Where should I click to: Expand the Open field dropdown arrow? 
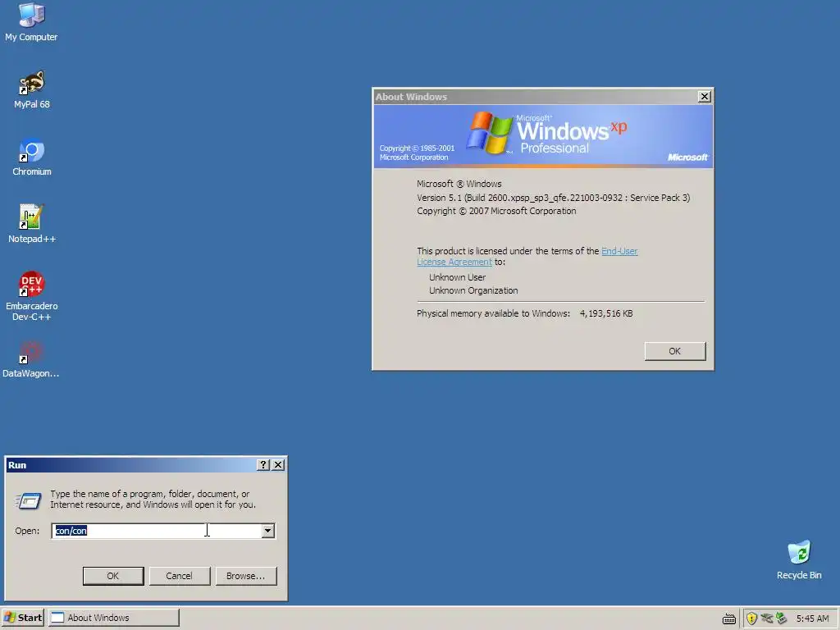pos(268,531)
